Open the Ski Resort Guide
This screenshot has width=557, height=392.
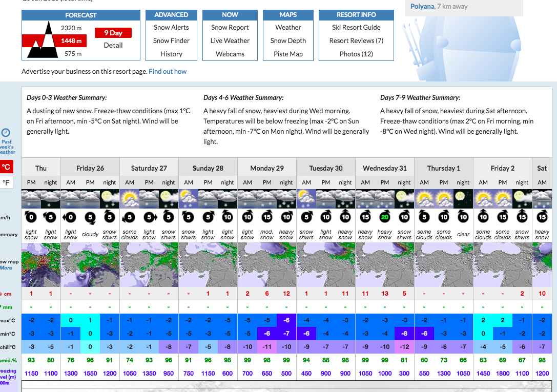click(356, 27)
